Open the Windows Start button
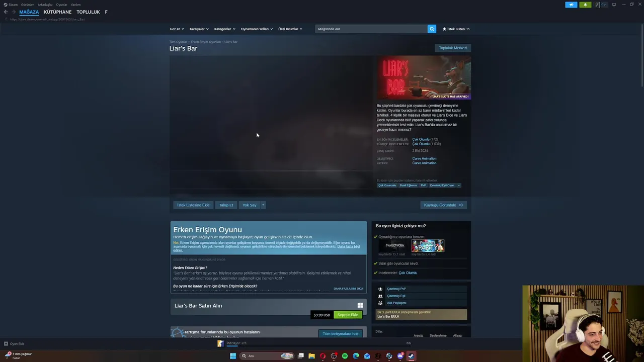644x362 pixels. [233, 356]
